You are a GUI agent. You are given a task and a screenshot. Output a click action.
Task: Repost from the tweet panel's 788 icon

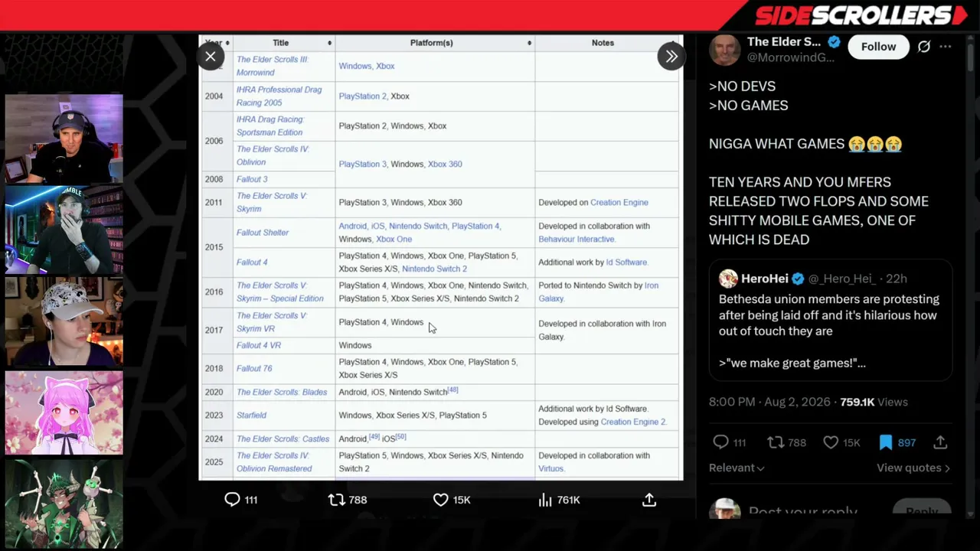pyautogui.click(x=775, y=442)
